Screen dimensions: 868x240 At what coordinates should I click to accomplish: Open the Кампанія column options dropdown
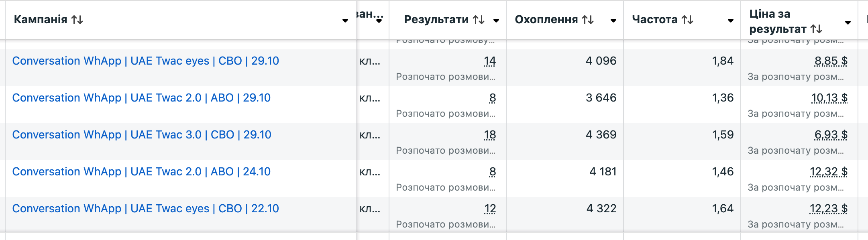coord(345,21)
